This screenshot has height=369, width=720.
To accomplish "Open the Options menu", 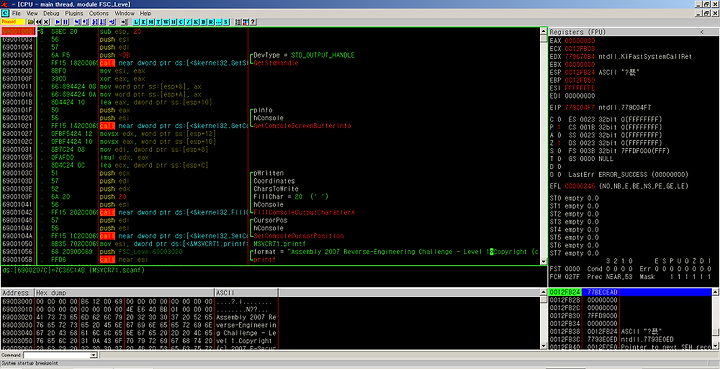I will pos(99,14).
